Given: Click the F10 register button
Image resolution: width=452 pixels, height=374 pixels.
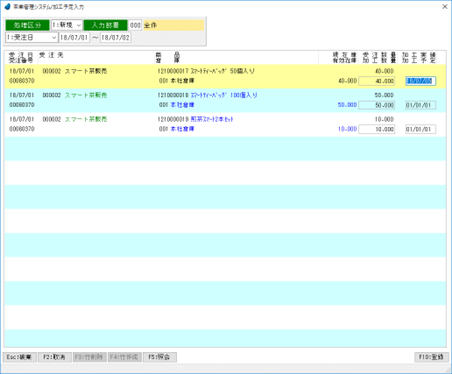Looking at the screenshot, I should [x=431, y=357].
